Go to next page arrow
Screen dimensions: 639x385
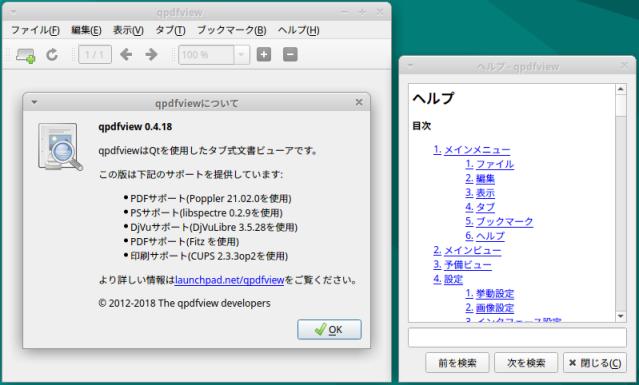point(151,55)
